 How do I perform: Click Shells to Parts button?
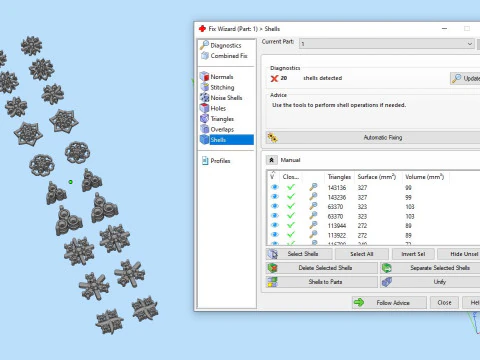pyautogui.click(x=322, y=282)
